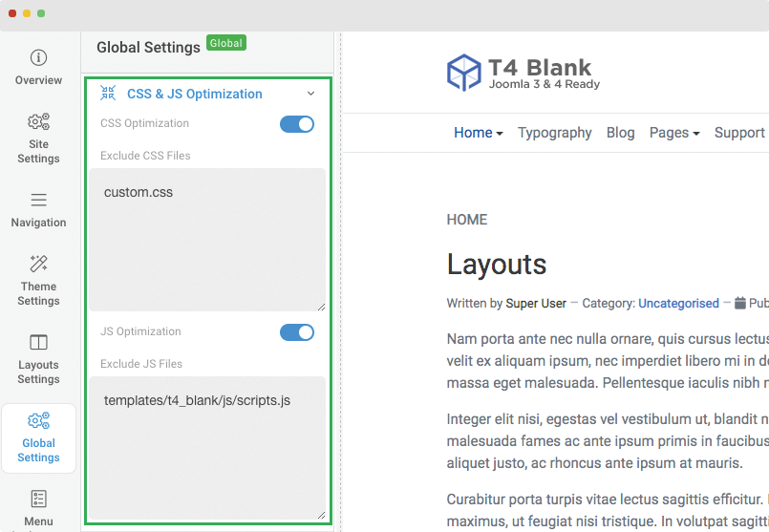This screenshot has width=769, height=532.
Task: Click the green Global badge
Action: tap(226, 43)
